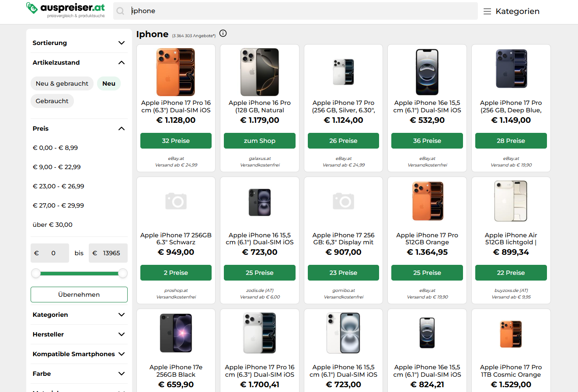This screenshot has height=392, width=578.
Task: Click placeholder camera image for iPhone 17 256 GB Display
Action: coord(343,201)
